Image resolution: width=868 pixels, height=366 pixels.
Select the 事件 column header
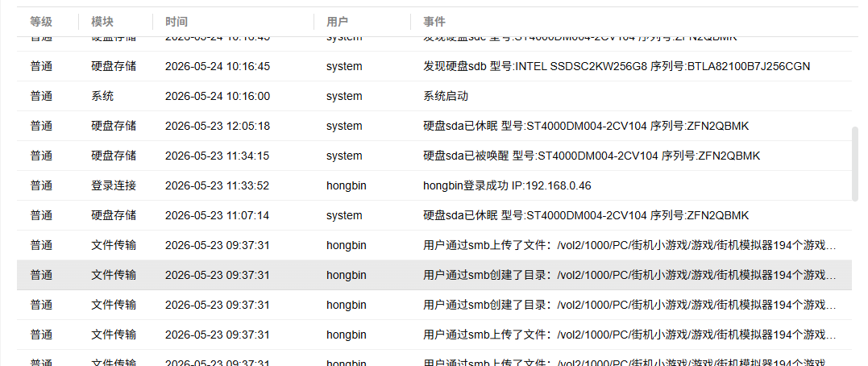click(434, 22)
